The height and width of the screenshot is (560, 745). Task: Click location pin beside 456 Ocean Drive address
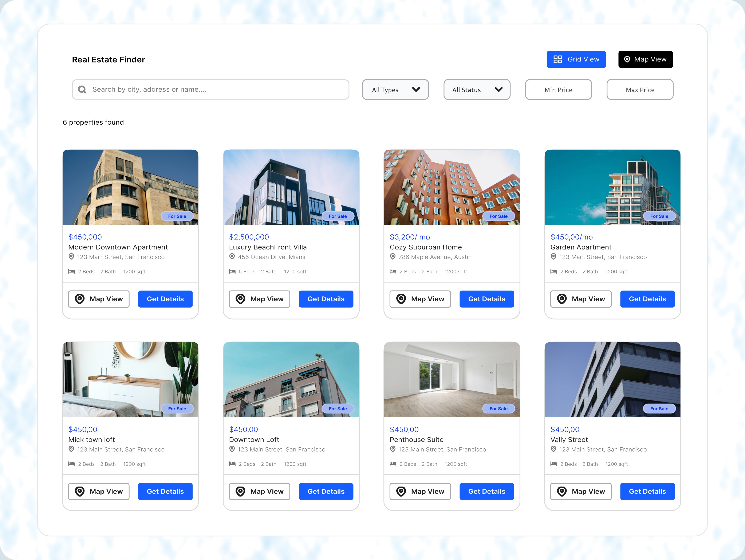tap(232, 257)
